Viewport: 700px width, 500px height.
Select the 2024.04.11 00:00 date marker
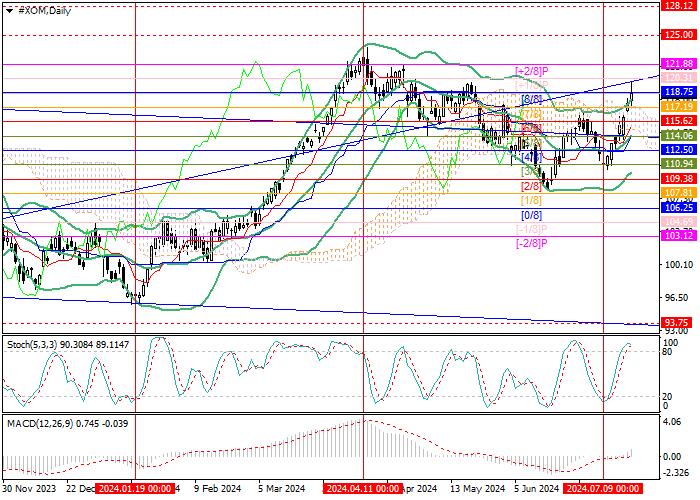pos(363,489)
